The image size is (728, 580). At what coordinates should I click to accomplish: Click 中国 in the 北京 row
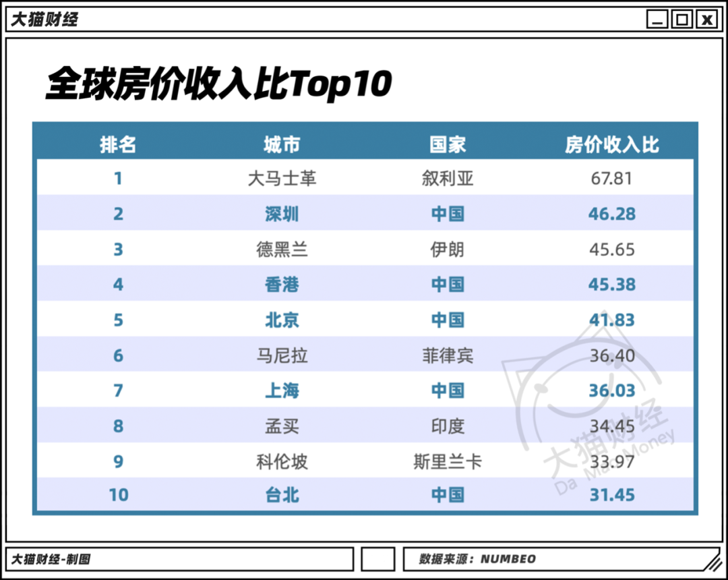(x=448, y=320)
